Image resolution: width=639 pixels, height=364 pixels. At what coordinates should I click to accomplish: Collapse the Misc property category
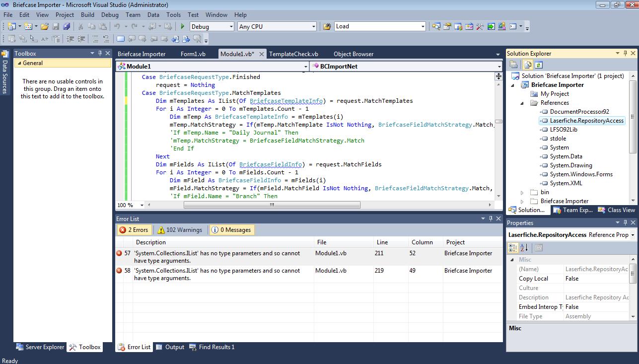click(x=512, y=260)
